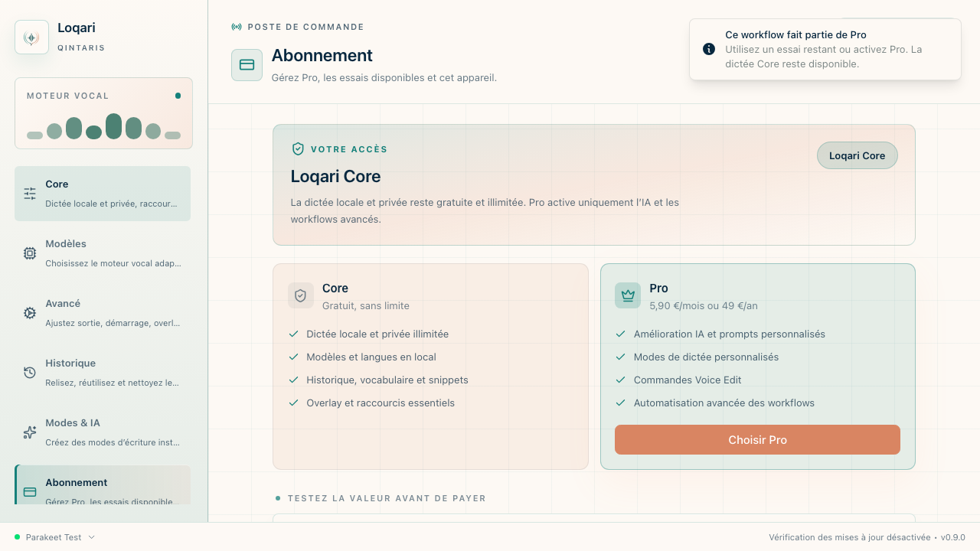Click the 'Loqari Core' access heading
980x551 pixels.
coord(335,177)
